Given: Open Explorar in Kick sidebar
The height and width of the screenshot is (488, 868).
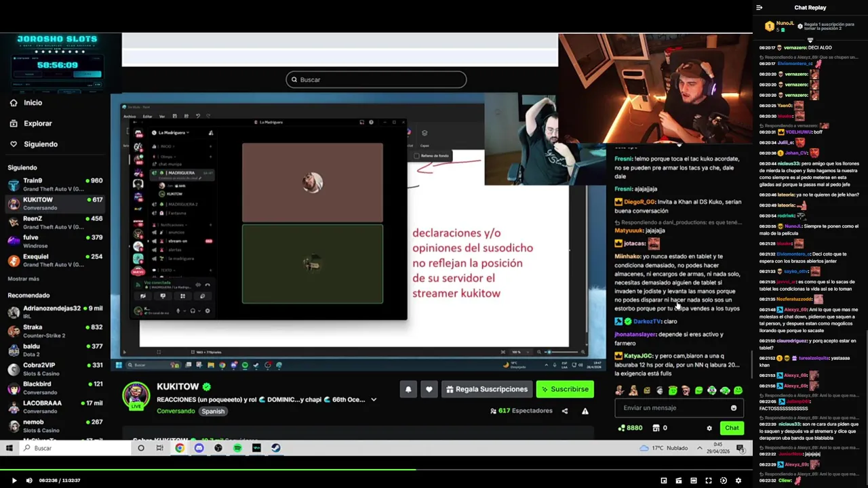Looking at the screenshot, I should (x=31, y=123).
